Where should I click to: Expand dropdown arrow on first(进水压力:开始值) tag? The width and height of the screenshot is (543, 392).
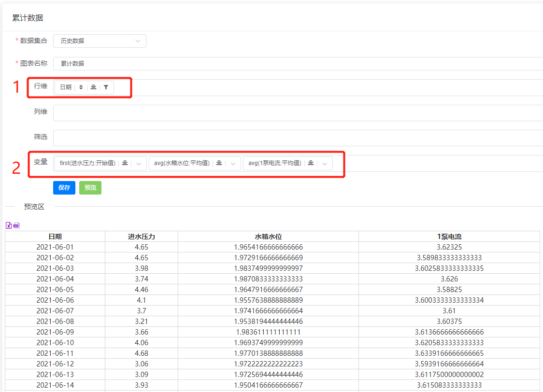[x=139, y=164]
